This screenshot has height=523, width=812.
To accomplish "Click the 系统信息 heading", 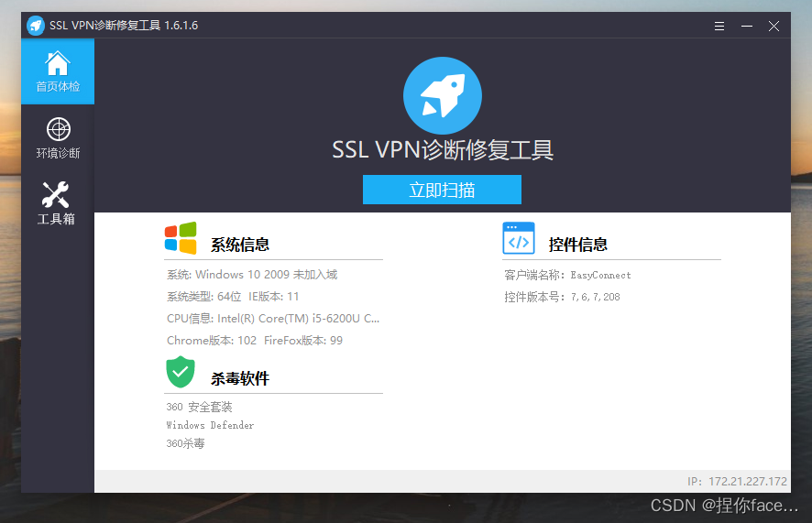I will pos(240,245).
